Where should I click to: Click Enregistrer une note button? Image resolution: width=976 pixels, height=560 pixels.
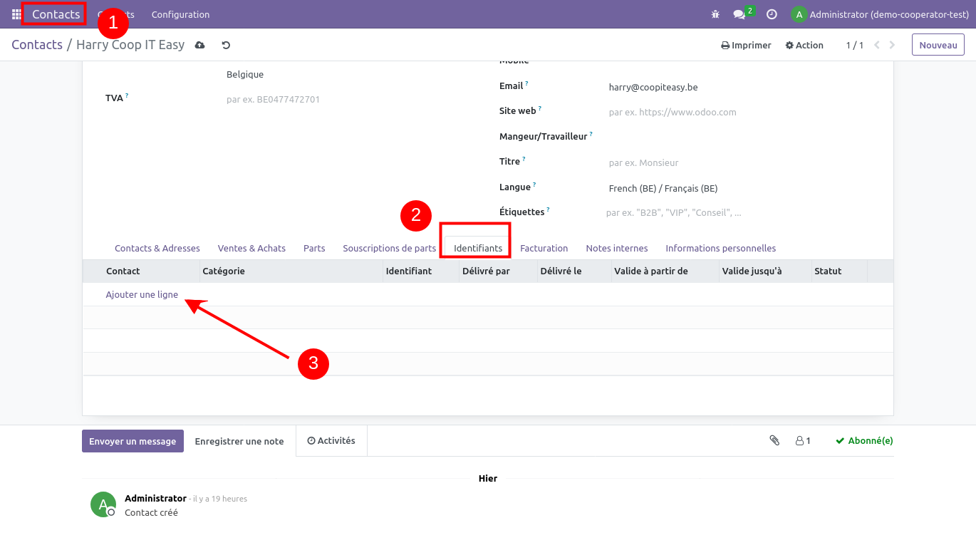[x=239, y=441]
